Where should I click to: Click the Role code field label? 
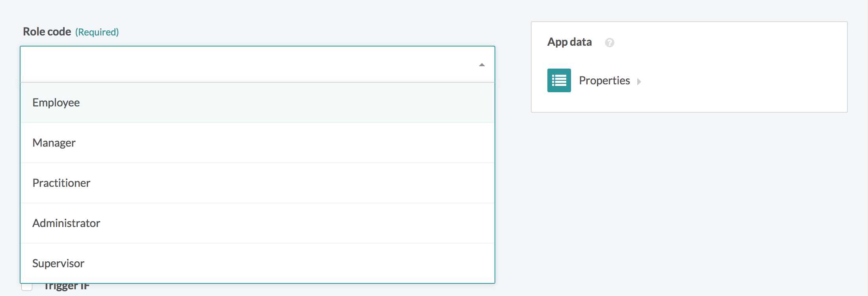point(47,32)
